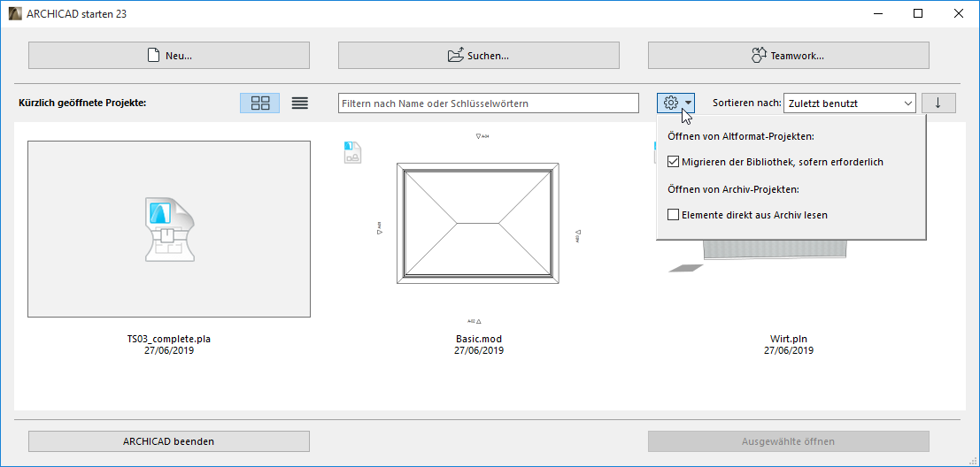Click the TS03_complete.pla file name

coord(169,339)
